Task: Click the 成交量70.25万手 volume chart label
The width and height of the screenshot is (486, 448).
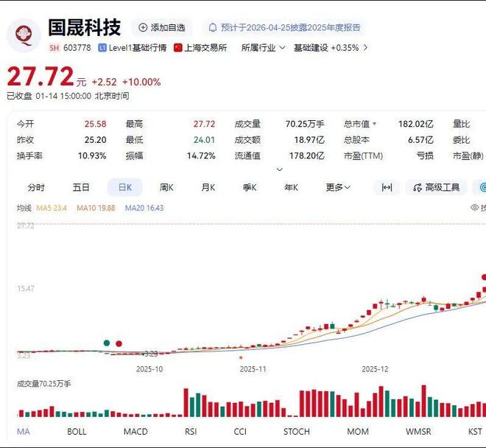Action: pos(43,384)
